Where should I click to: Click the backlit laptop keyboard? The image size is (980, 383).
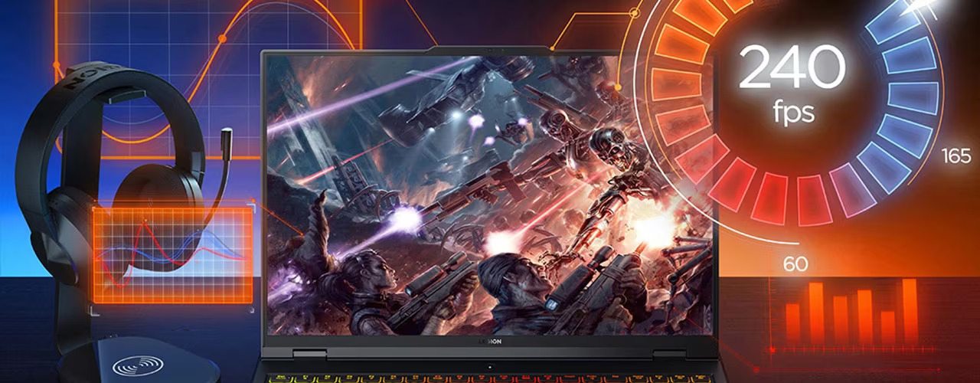click(x=490, y=378)
